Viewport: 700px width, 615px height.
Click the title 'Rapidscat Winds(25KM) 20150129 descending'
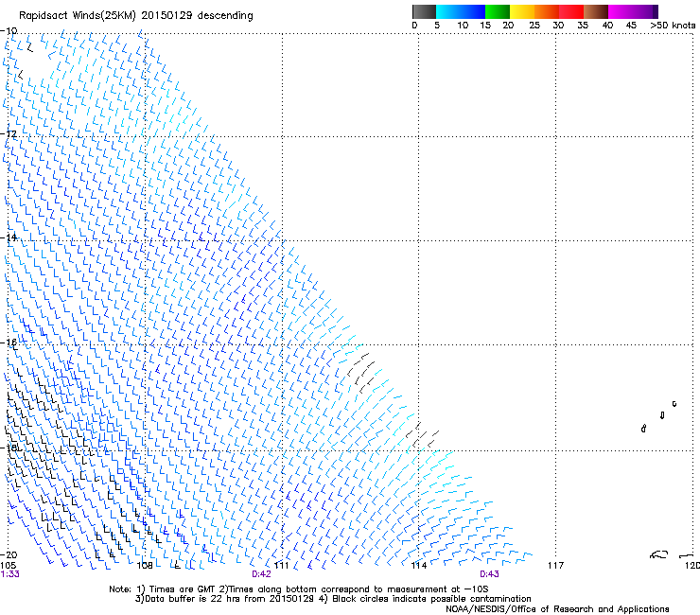(x=135, y=16)
